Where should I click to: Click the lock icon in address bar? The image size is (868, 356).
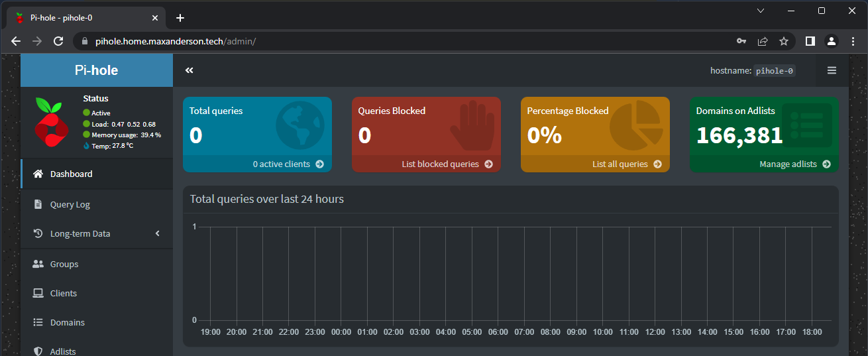point(84,41)
